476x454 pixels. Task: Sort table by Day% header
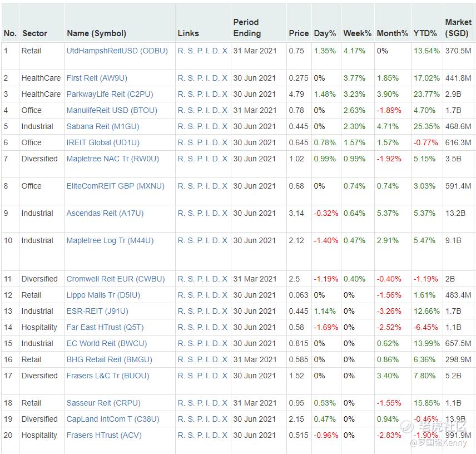325,33
